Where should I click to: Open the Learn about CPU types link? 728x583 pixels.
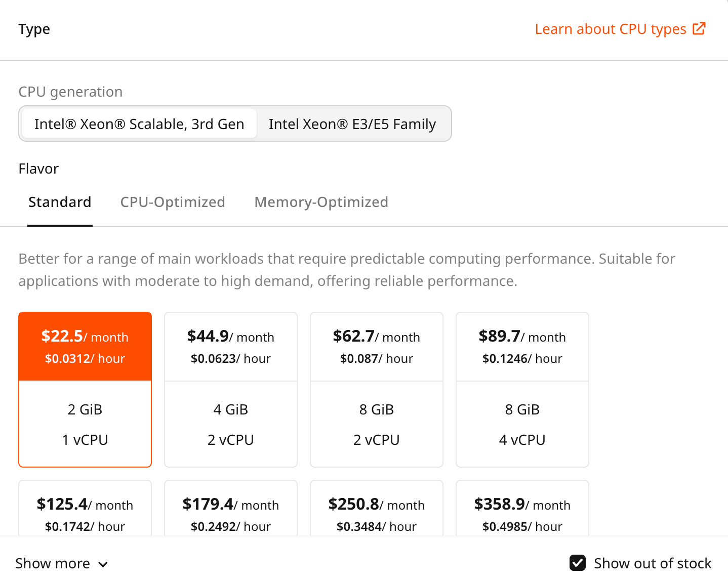pyautogui.click(x=610, y=29)
